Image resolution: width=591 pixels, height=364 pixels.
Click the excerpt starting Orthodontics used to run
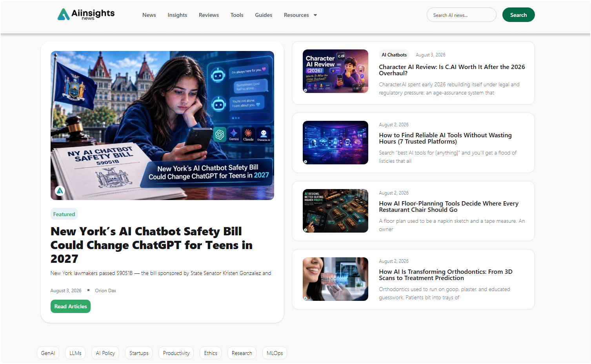444,293
